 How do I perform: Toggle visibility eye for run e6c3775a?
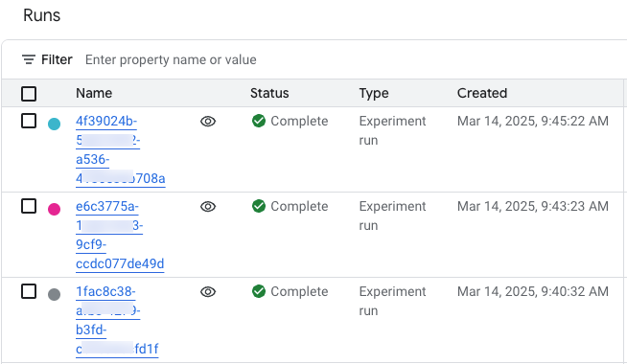208,207
